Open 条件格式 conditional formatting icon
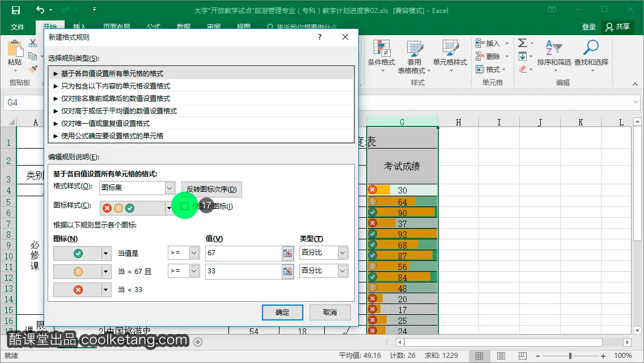 coord(381,49)
